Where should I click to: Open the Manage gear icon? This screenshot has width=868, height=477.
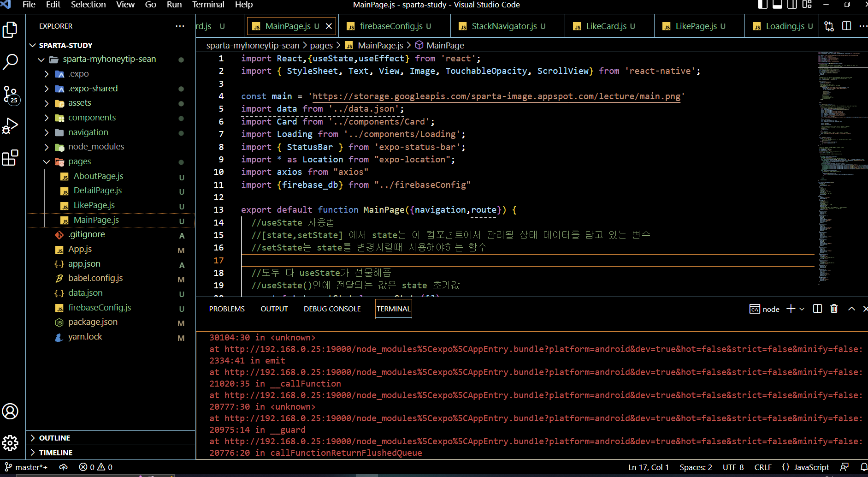click(x=10, y=443)
